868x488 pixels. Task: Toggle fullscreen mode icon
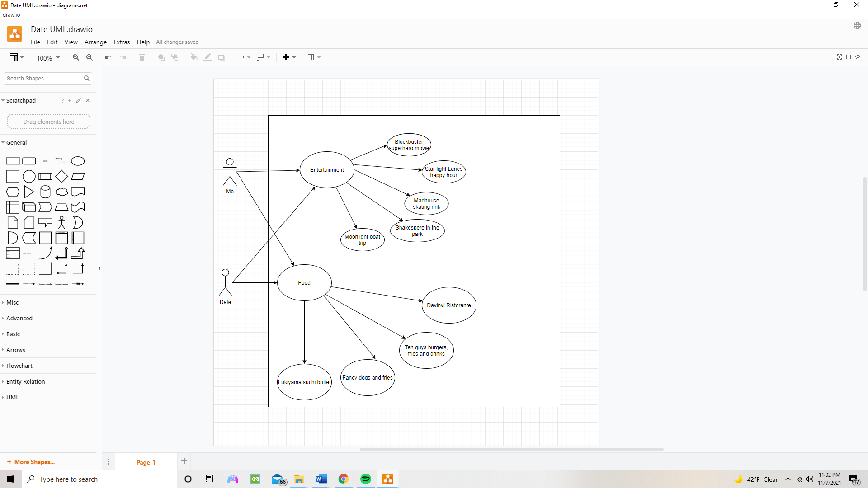click(x=840, y=57)
